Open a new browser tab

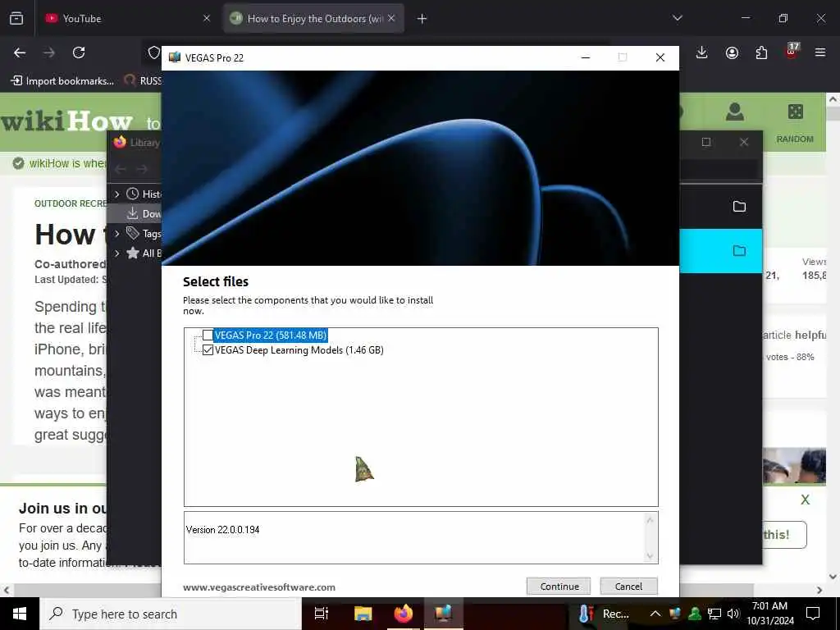pos(422,19)
